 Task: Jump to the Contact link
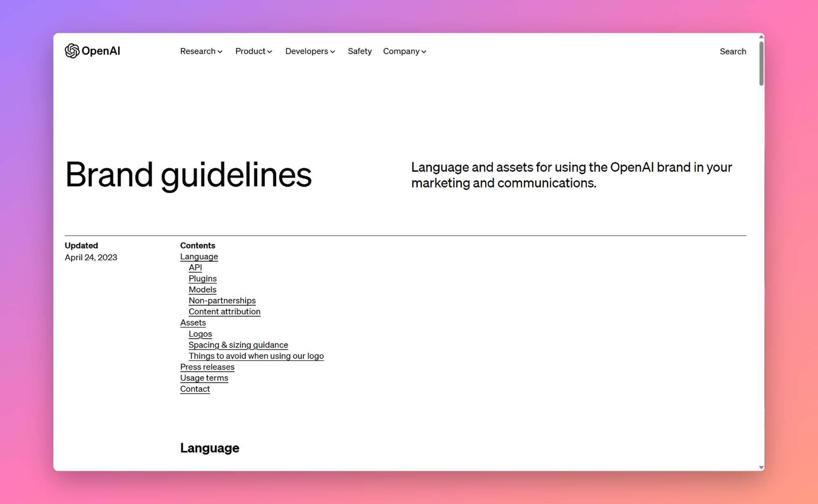(195, 389)
